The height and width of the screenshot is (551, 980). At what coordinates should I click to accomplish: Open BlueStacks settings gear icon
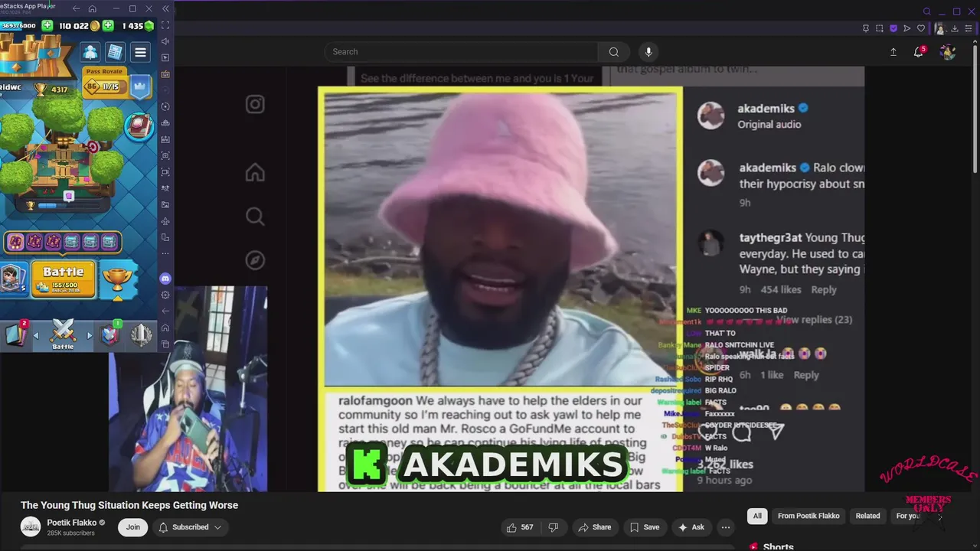pos(165,295)
